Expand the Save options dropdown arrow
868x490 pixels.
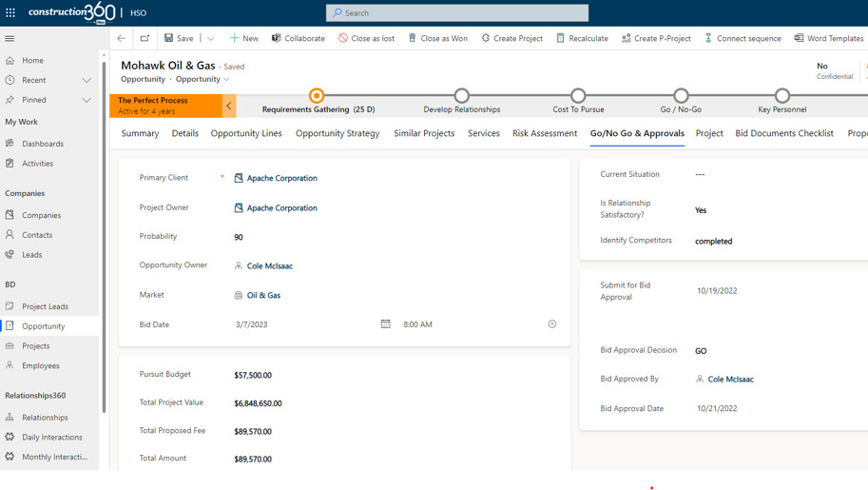[x=210, y=38]
